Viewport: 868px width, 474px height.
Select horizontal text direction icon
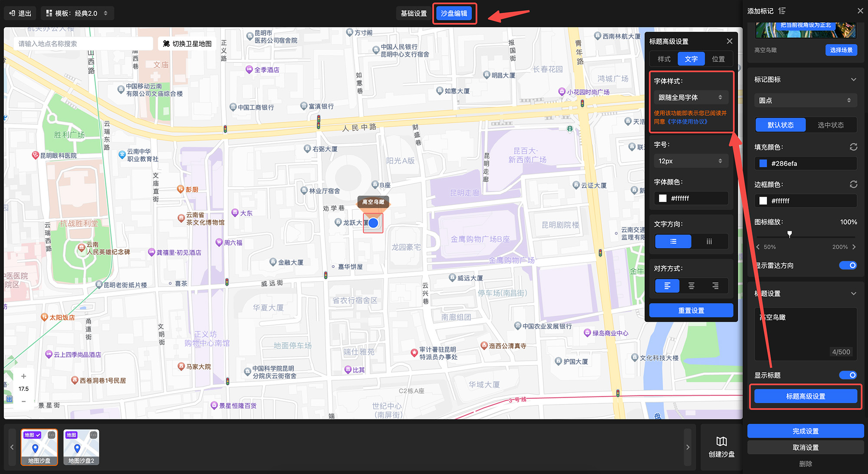[673, 241]
